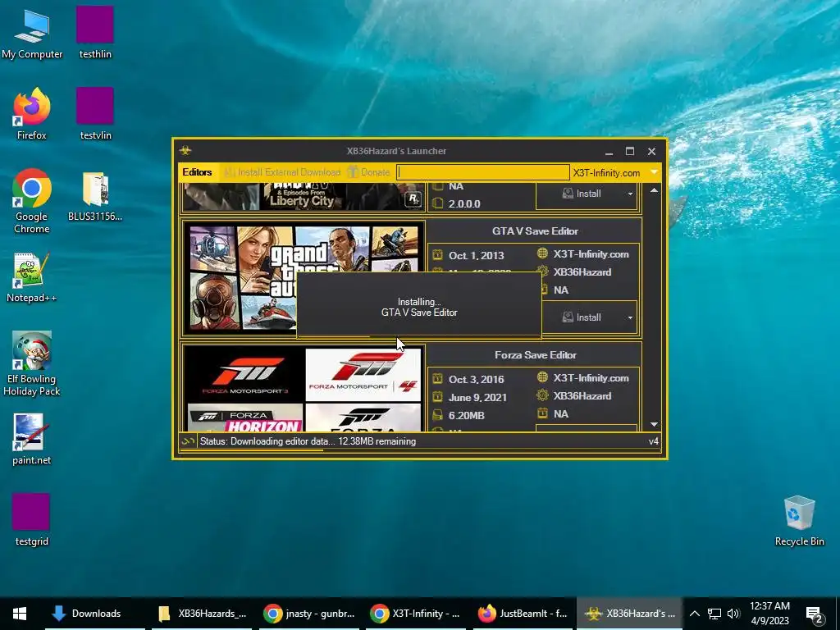Image resolution: width=840 pixels, height=630 pixels.
Task: Click globe icon in GTA V entry
Action: point(542,253)
